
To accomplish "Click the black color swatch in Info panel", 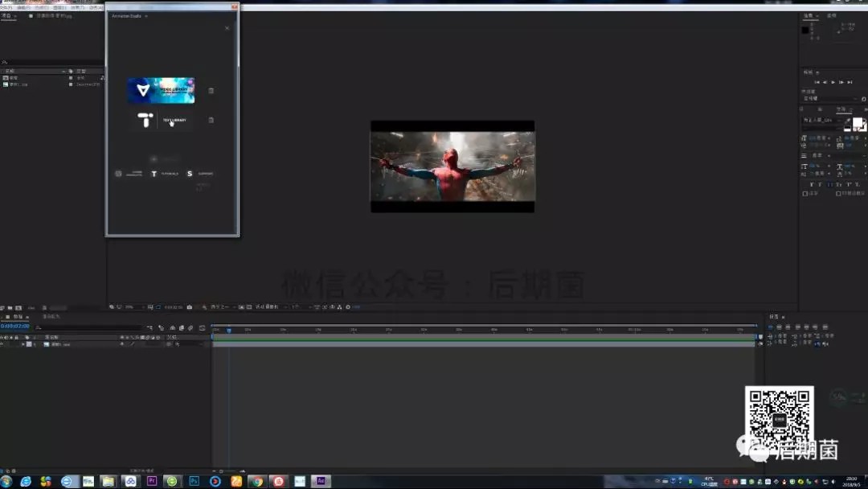I will [805, 30].
